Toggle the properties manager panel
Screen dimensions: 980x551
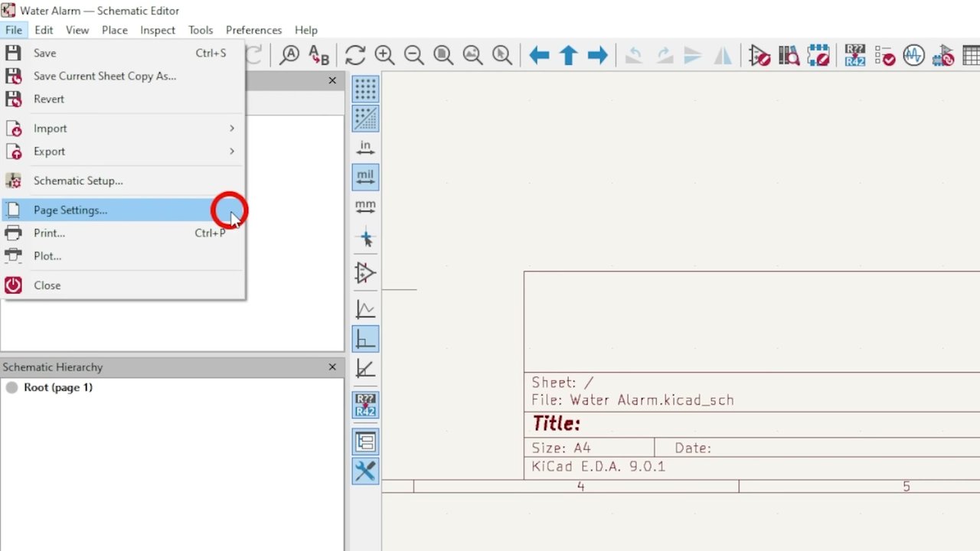[x=365, y=471]
